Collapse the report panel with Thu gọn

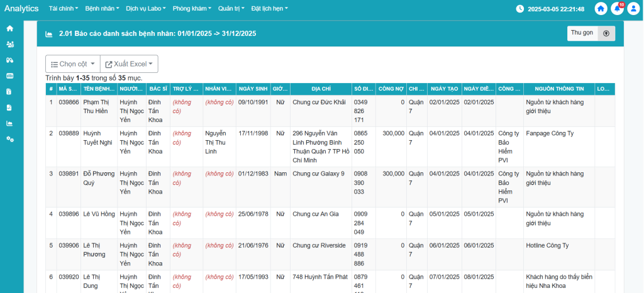pyautogui.click(x=591, y=33)
